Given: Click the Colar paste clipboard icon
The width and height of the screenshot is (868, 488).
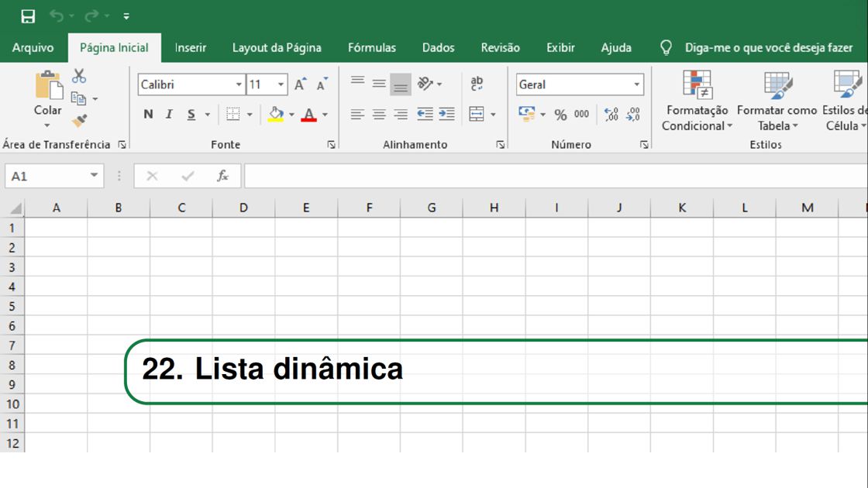Looking at the screenshot, I should click(x=48, y=86).
